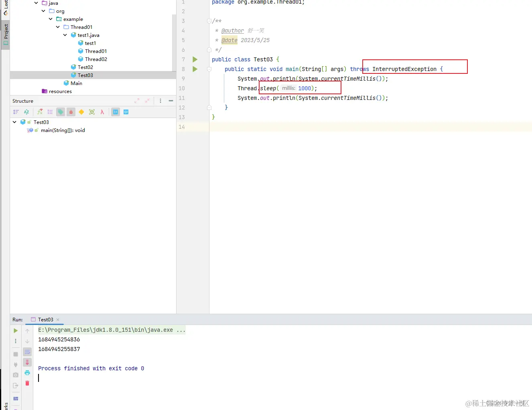Open the Project side tab

click(6, 35)
